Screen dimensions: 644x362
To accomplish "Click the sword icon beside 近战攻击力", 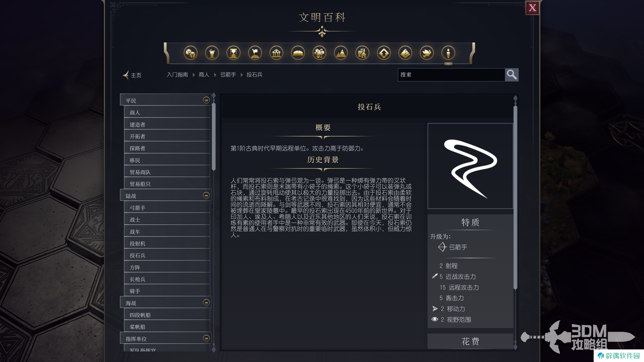I will point(435,276).
